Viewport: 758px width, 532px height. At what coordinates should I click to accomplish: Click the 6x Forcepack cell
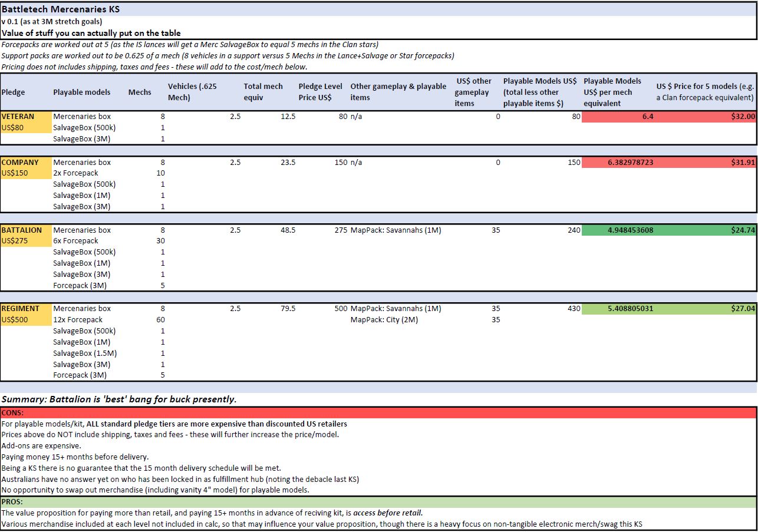click(75, 241)
